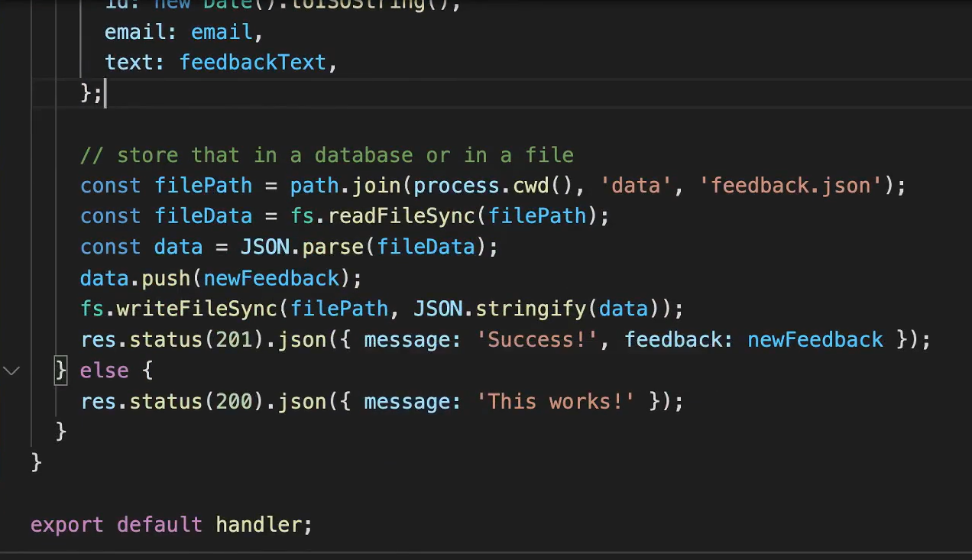The image size is (972, 560).
Task: Click the 201 status code number
Action: 234,339
